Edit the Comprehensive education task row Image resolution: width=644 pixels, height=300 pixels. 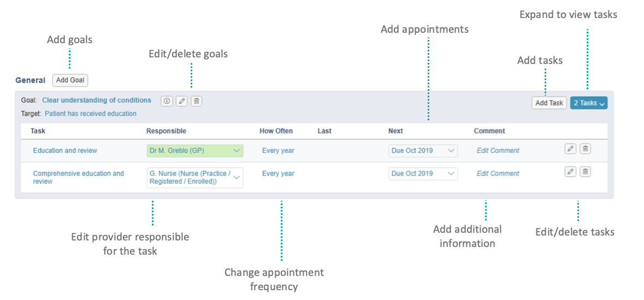570,172
